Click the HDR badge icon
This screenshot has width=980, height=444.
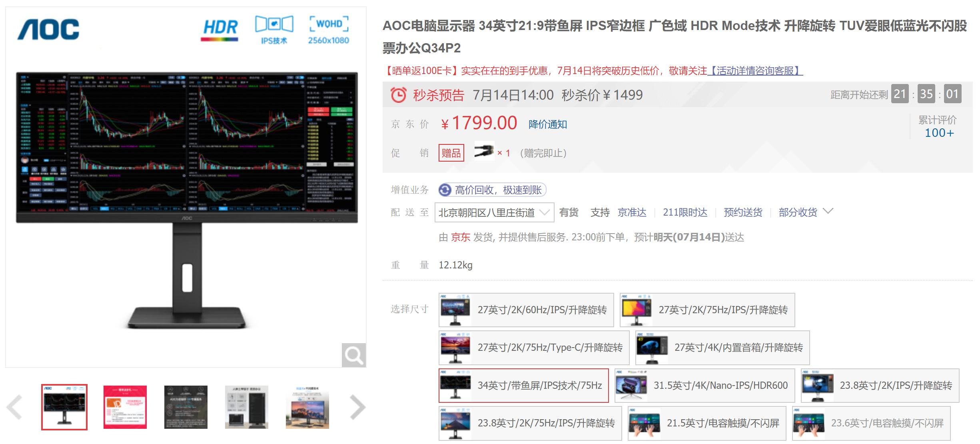tap(219, 28)
